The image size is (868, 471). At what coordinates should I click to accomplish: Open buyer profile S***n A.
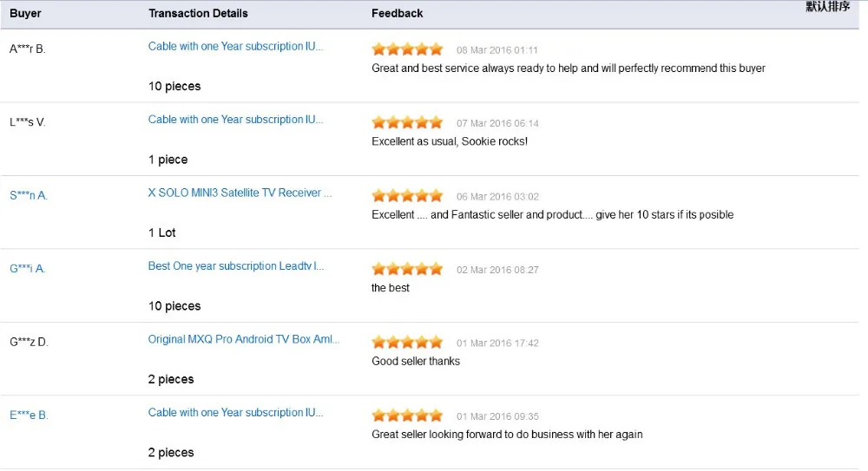pyautogui.click(x=29, y=195)
